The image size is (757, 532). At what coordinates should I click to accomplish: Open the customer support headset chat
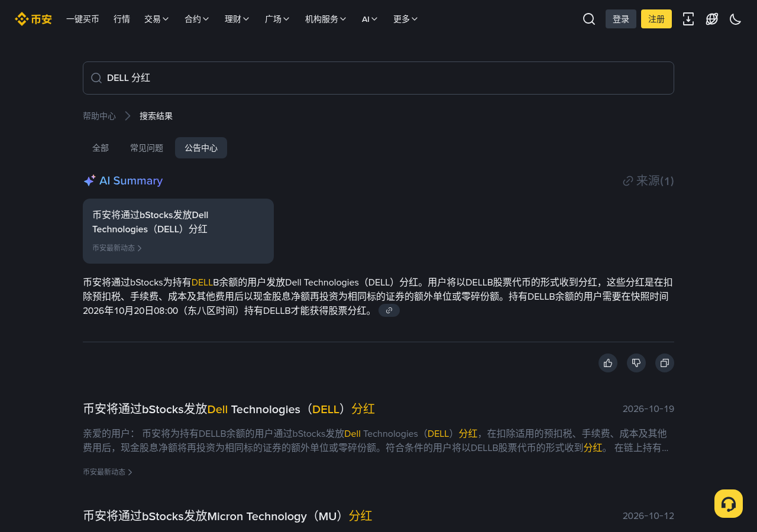click(x=729, y=504)
